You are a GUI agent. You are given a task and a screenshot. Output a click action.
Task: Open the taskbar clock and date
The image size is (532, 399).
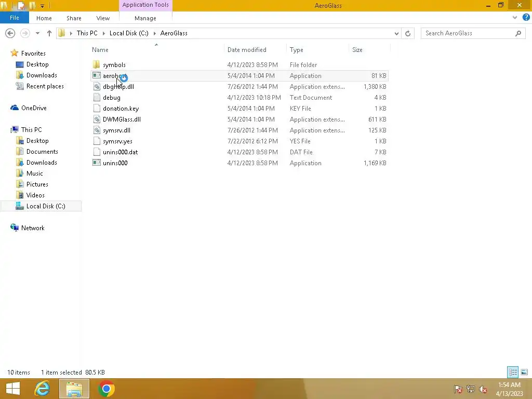pos(509,389)
